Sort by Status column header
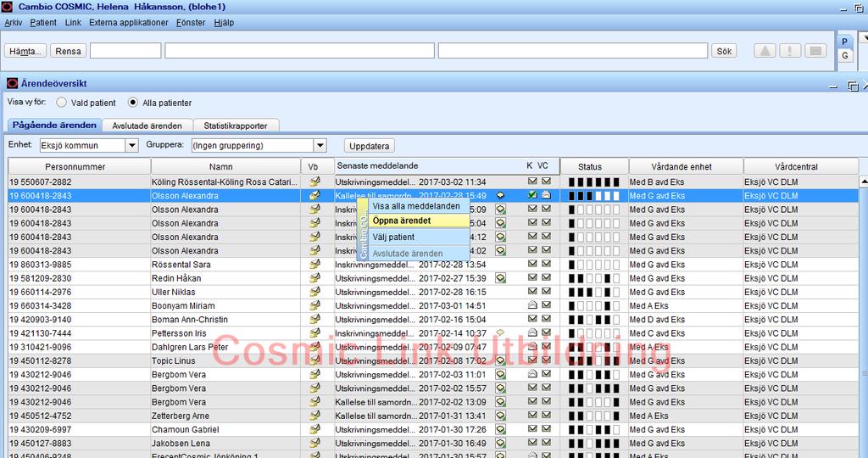Image resolution: width=868 pixels, height=458 pixels. [594, 166]
